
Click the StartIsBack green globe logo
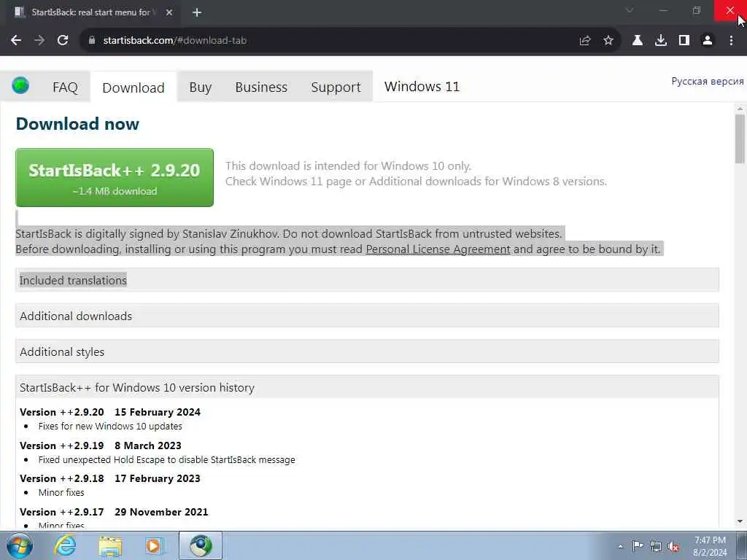pyautogui.click(x=20, y=86)
